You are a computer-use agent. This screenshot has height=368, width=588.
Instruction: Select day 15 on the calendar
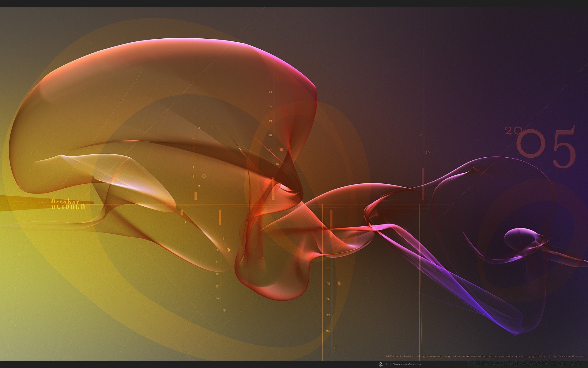tap(224, 310)
